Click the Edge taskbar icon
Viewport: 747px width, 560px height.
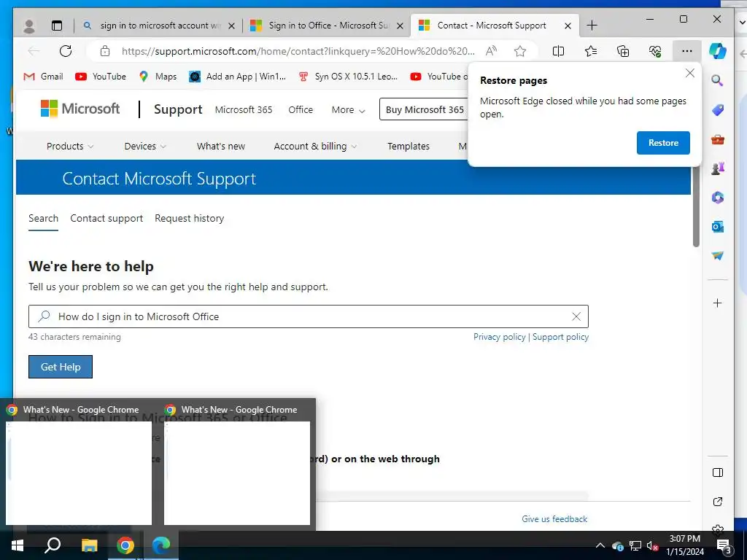161,545
